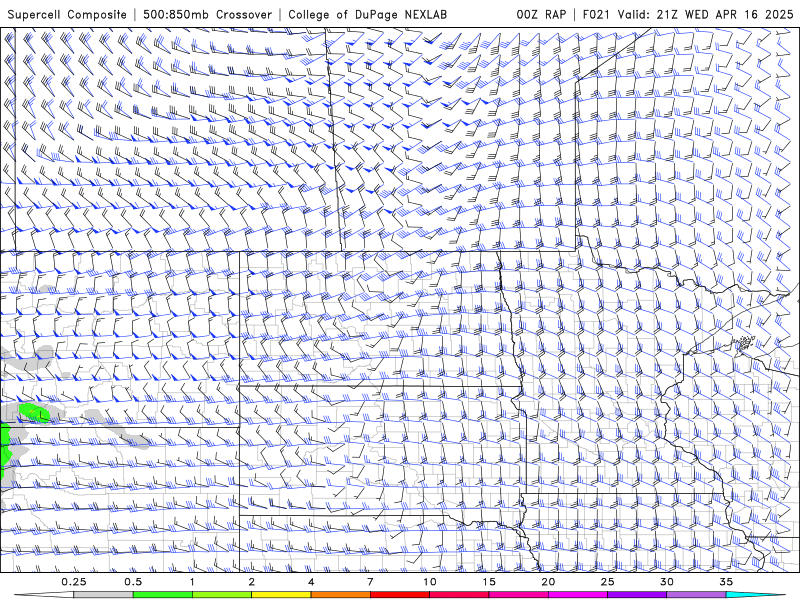Click the "4" legend value
The height and width of the screenshot is (600, 800).
point(311,582)
